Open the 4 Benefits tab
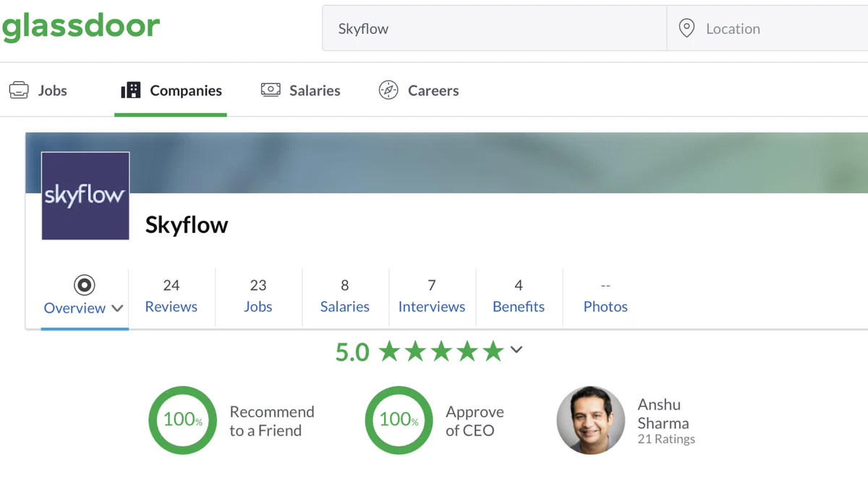 pyautogui.click(x=519, y=296)
